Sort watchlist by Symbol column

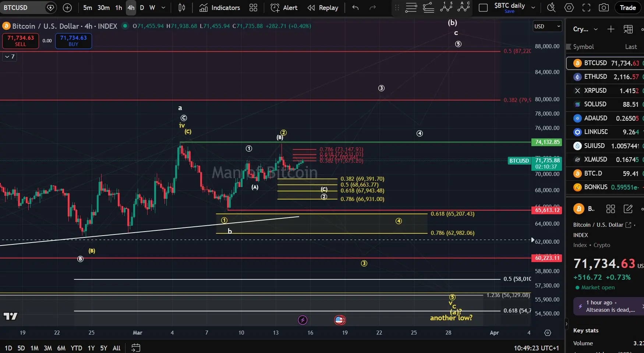(584, 47)
